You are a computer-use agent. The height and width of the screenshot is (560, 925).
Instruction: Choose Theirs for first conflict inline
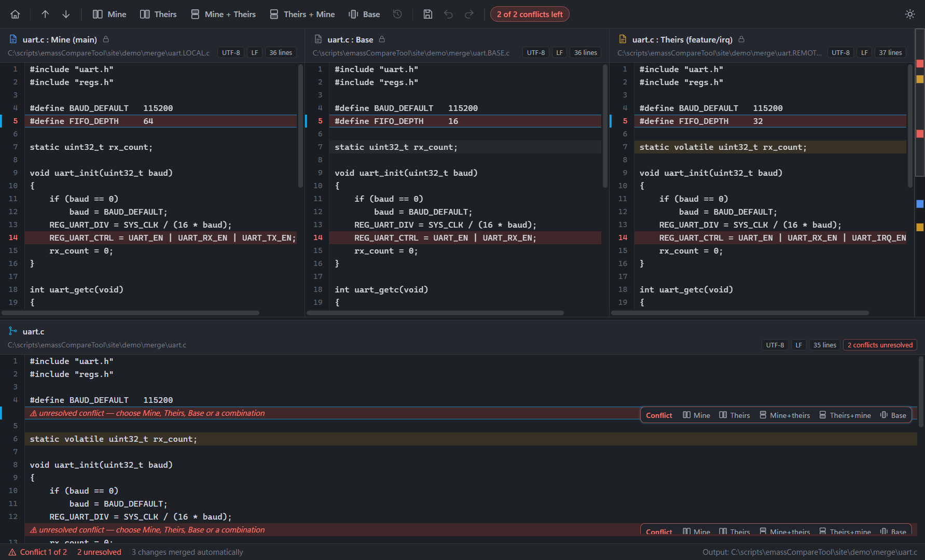(735, 415)
